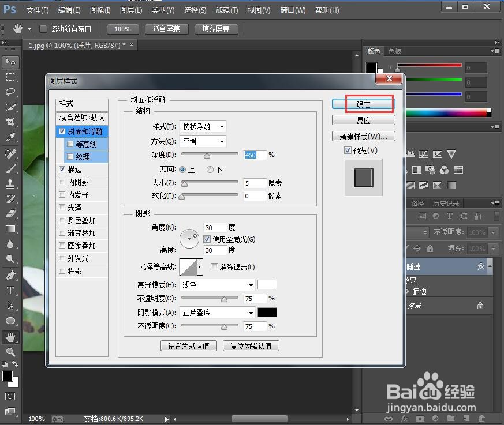This screenshot has width=504, height=425.
Task: Enable 消除锯齿 checkbox
Action: pyautogui.click(x=214, y=267)
